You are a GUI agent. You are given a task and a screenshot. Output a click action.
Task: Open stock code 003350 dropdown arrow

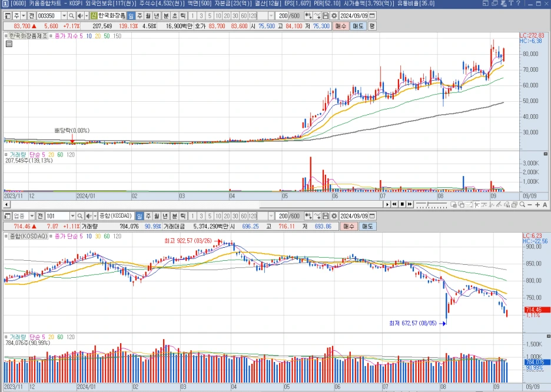[x=64, y=16]
